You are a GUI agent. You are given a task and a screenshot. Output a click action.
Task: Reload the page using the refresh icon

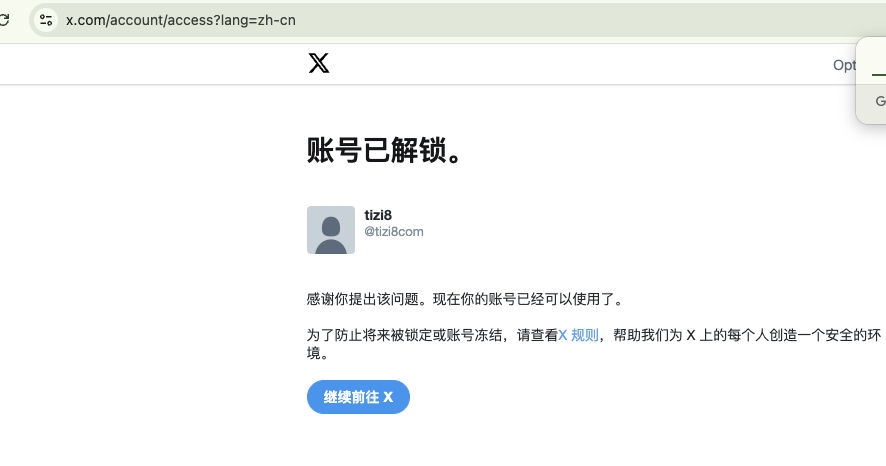(x=5, y=20)
